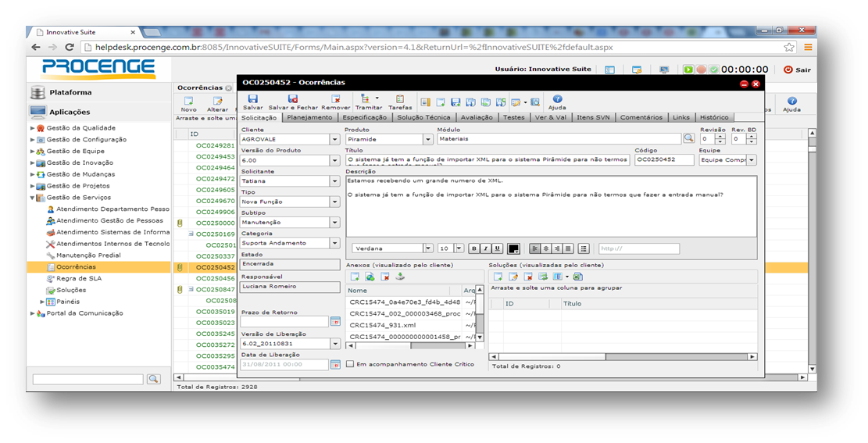The height and width of the screenshot is (443, 868).
Task: Click the Tramitar icon
Action: (366, 99)
